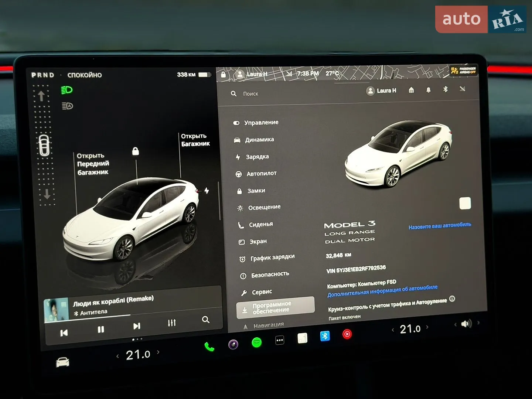Open the audio equalizer settings

pos(172,323)
